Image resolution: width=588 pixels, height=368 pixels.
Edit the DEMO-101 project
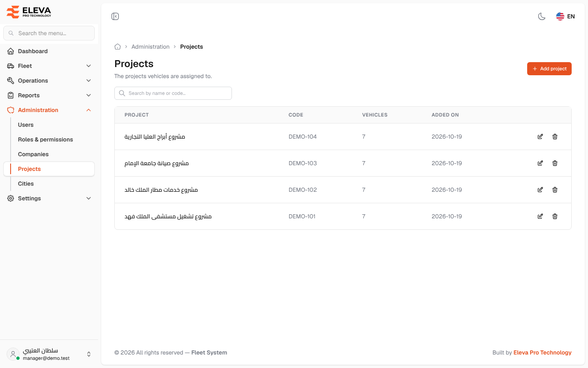click(x=540, y=216)
